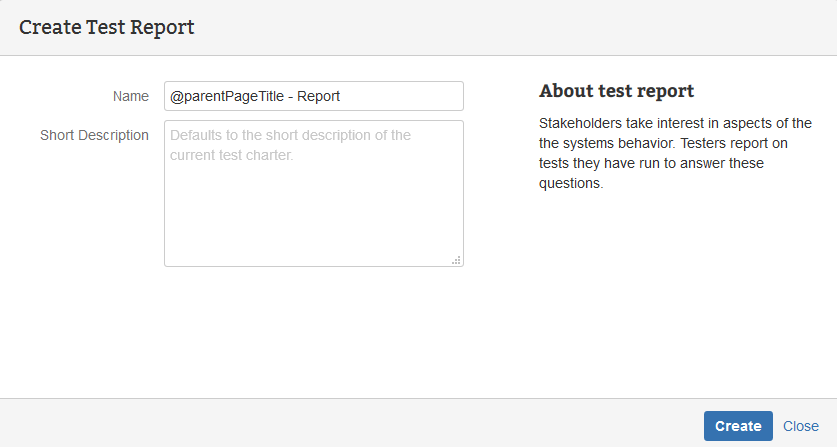Viewport: 837px width, 447px height.
Task: Click the 'About test report' heading
Action: click(x=616, y=91)
